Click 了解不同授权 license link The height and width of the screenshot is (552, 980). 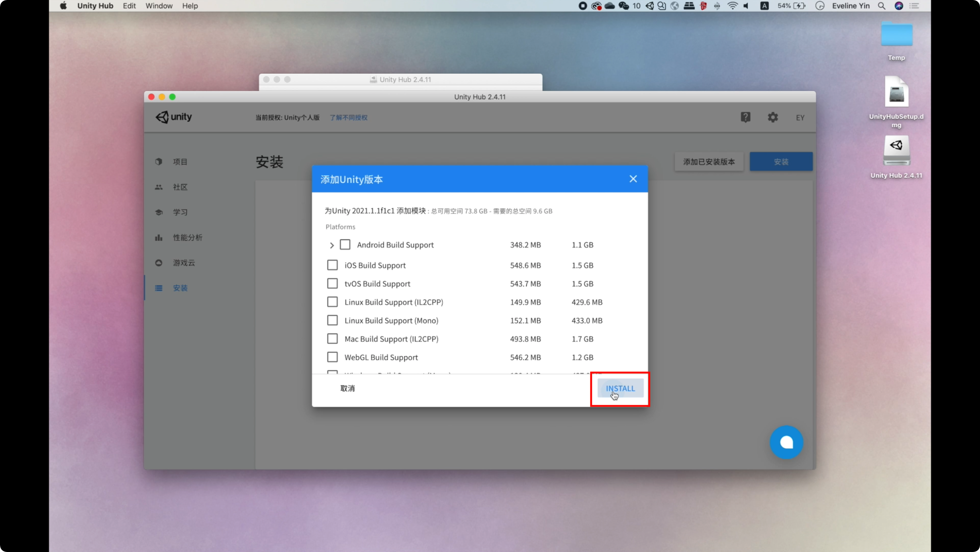[348, 117]
